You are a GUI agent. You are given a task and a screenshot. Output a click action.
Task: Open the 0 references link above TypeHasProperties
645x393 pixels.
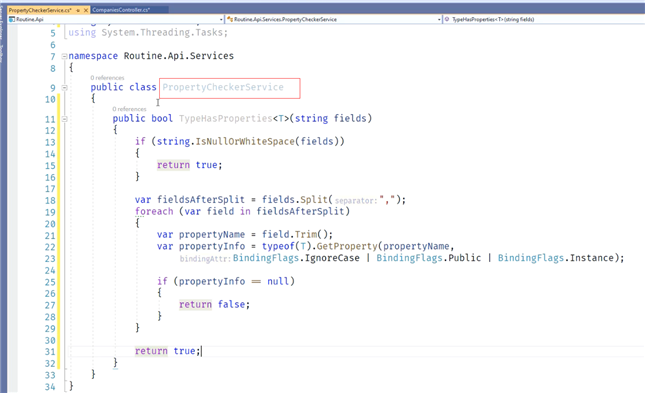pyautogui.click(x=129, y=109)
